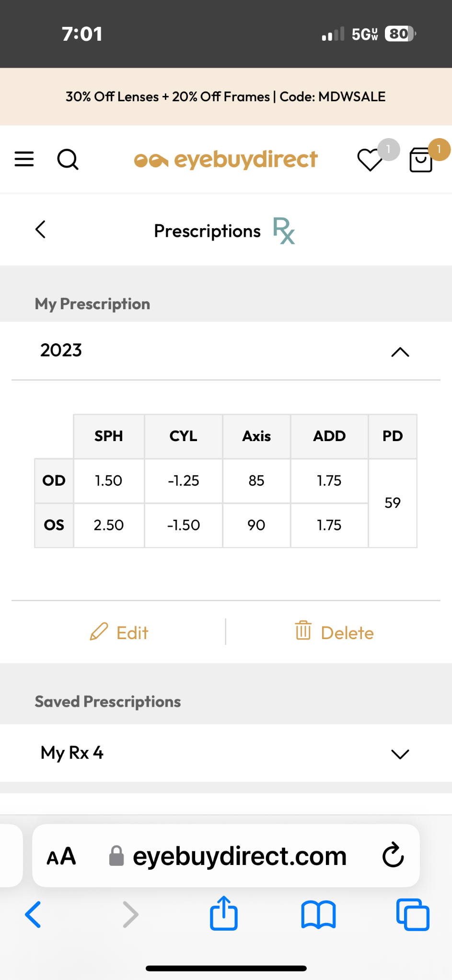Image resolution: width=452 pixels, height=980 pixels.
Task: Tap the Prescriptions page title
Action: [208, 231]
